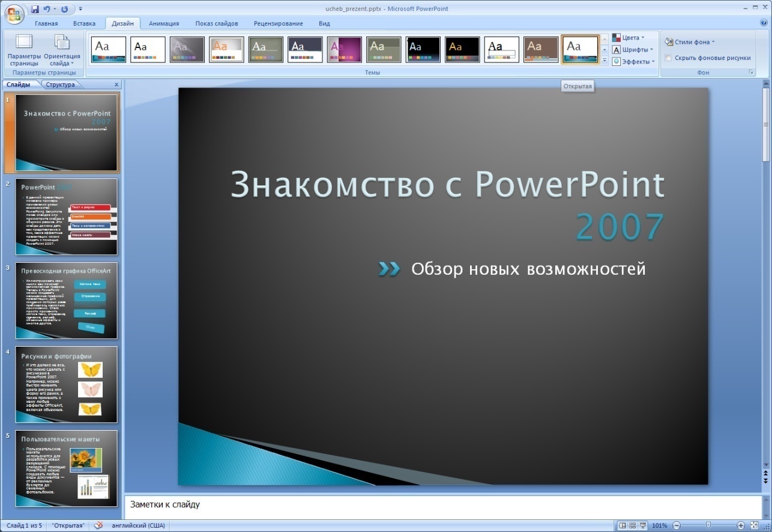This screenshot has height=532, width=772.
Task: Select slide 2 thumbnail titled PowerPoint
Action: point(66,217)
